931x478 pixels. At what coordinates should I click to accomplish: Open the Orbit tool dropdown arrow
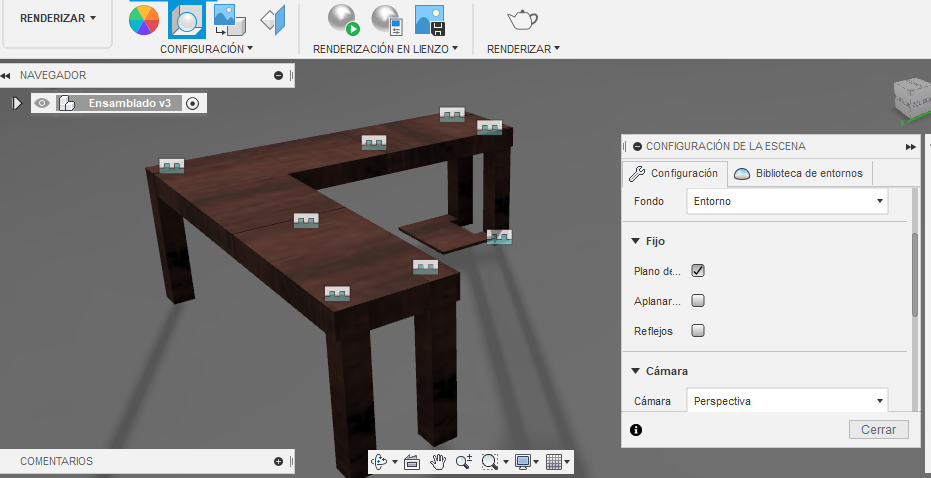coord(395,462)
